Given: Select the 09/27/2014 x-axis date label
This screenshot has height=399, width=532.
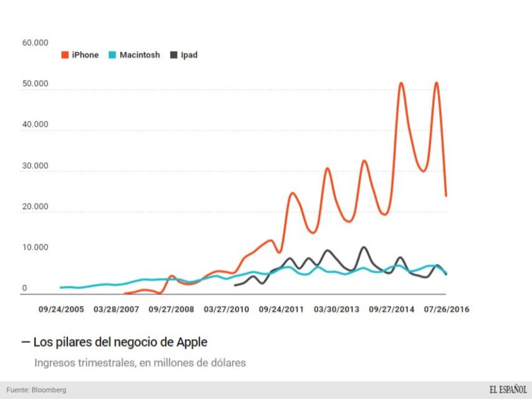Looking at the screenshot, I should point(391,309).
